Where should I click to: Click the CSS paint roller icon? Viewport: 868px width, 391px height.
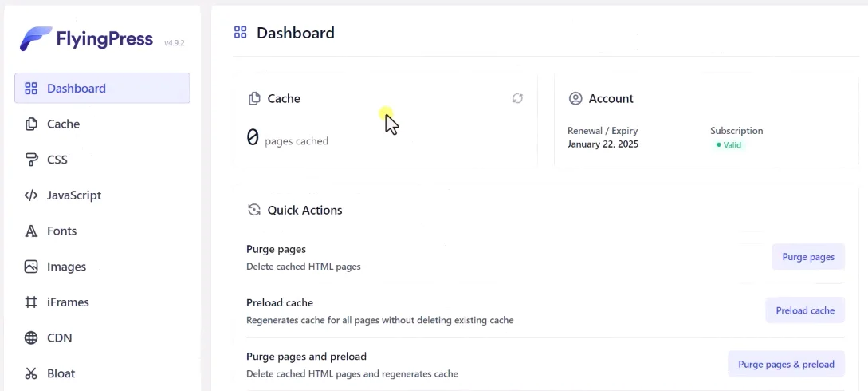tap(31, 160)
